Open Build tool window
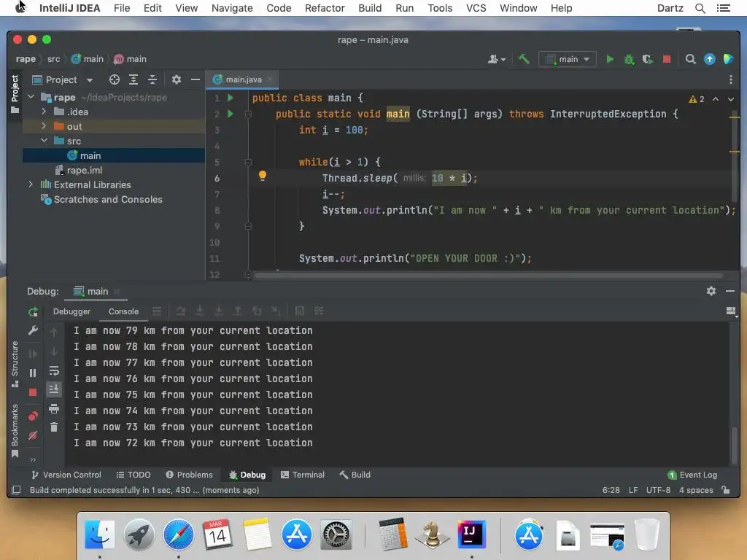 coord(355,475)
